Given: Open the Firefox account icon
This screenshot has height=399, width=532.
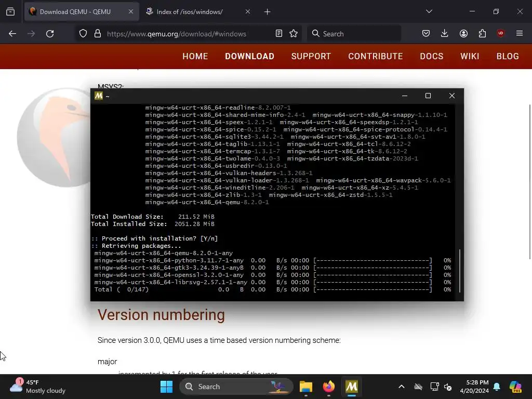Looking at the screenshot, I should (x=463, y=33).
